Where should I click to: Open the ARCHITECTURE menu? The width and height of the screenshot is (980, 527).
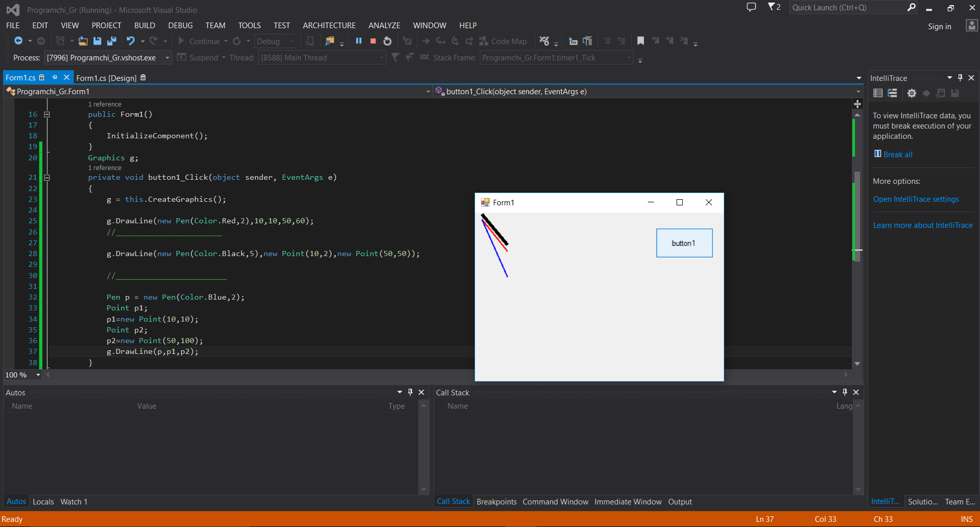point(329,25)
